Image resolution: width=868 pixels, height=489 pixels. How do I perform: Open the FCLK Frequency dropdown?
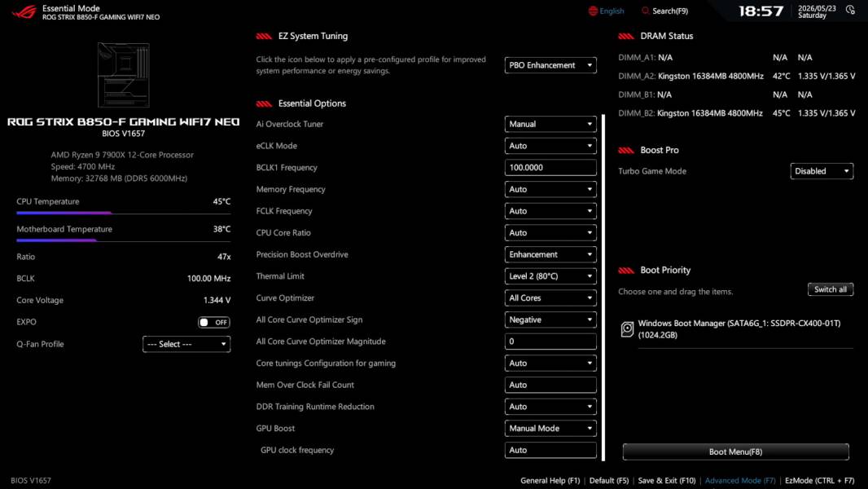[x=550, y=211]
